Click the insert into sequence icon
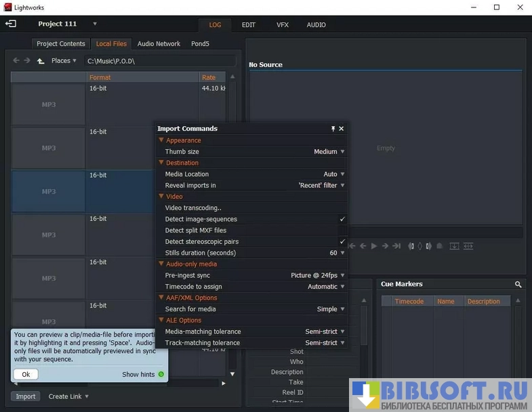 pos(454,246)
